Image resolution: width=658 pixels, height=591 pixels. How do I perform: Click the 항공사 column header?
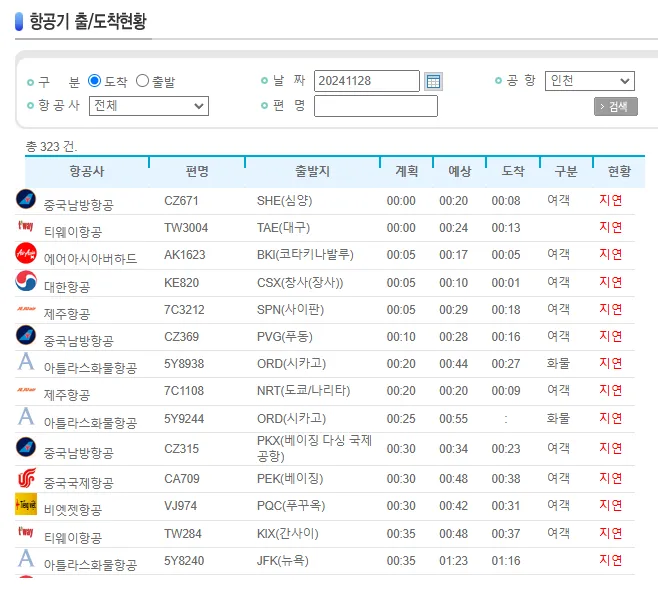click(x=87, y=171)
